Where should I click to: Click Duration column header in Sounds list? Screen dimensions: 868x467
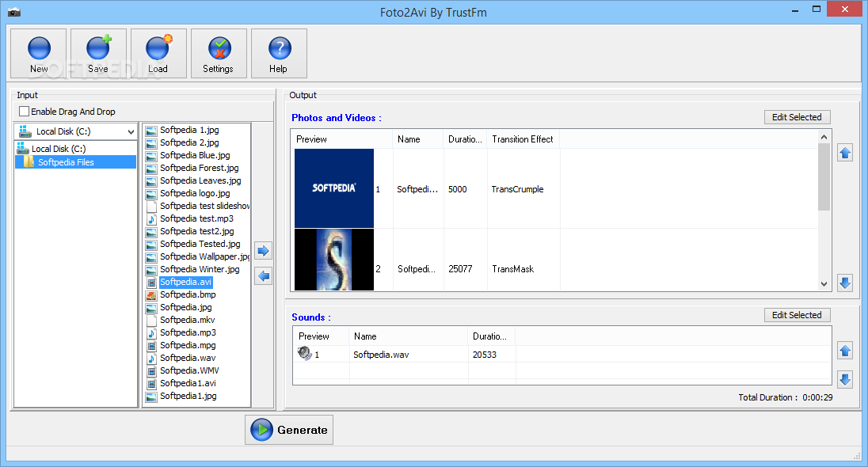(489, 336)
